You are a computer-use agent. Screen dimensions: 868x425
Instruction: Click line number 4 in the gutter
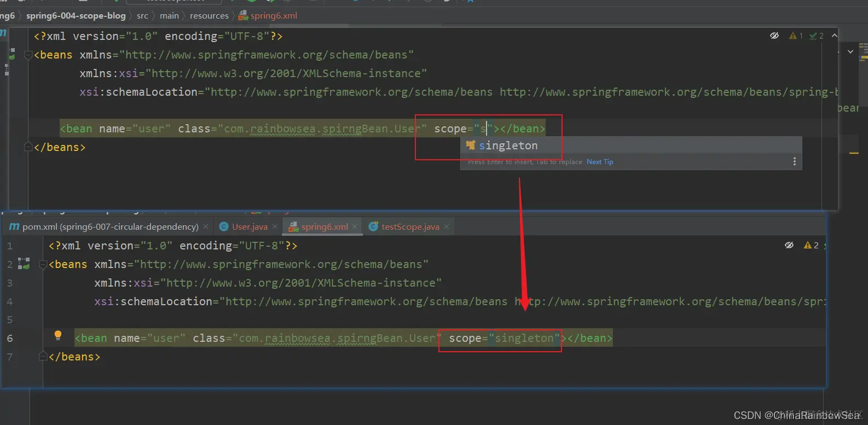pyautogui.click(x=9, y=301)
